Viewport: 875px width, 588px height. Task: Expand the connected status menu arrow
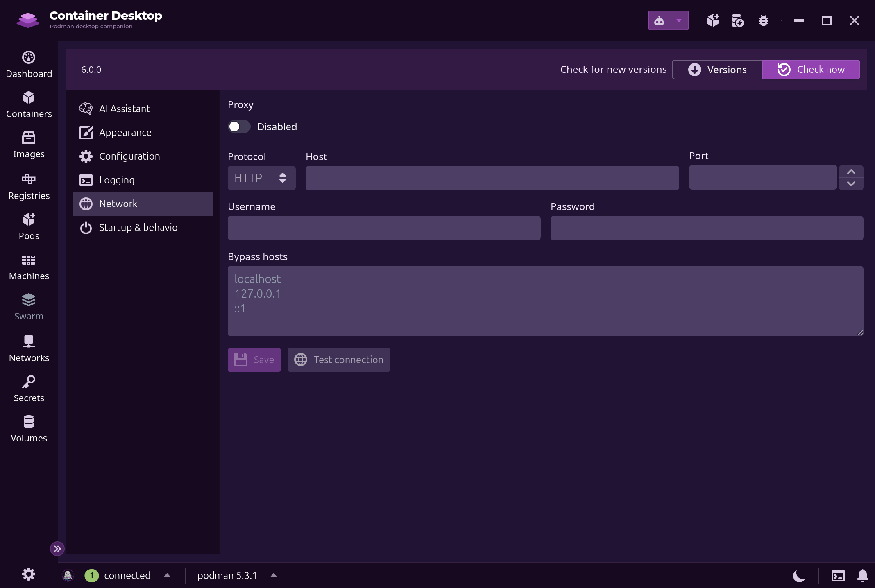[167, 575]
